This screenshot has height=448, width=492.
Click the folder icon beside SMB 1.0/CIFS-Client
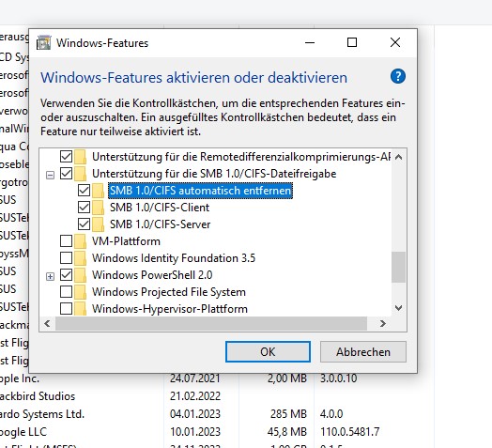tap(98, 208)
